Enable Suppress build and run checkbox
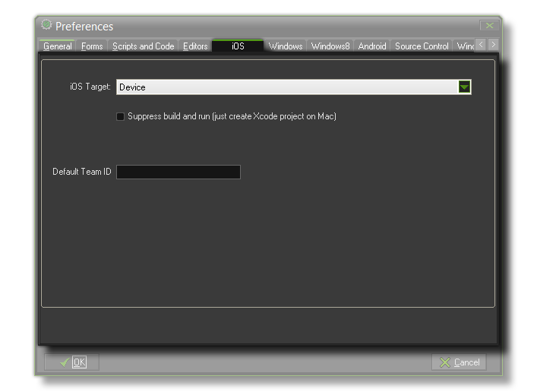The image size is (537, 392). pos(120,117)
